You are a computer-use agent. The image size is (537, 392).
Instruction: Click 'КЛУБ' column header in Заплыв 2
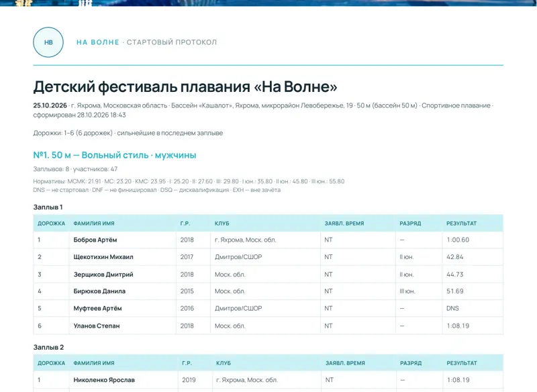click(224, 363)
